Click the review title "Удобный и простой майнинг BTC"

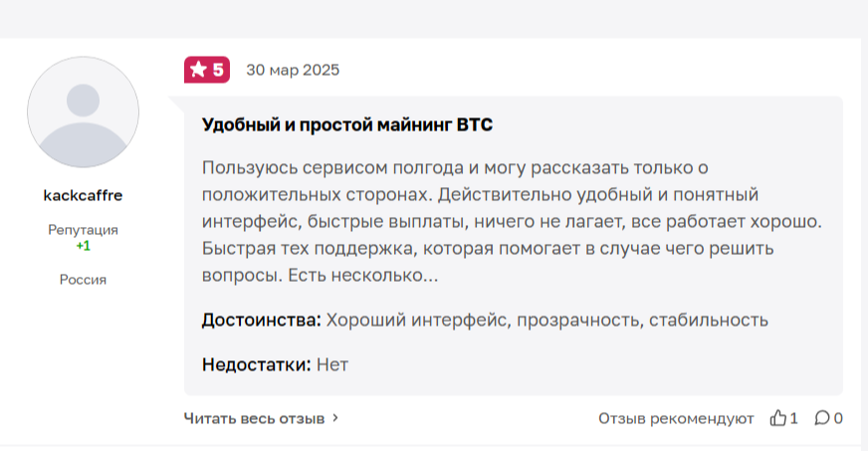[347, 125]
